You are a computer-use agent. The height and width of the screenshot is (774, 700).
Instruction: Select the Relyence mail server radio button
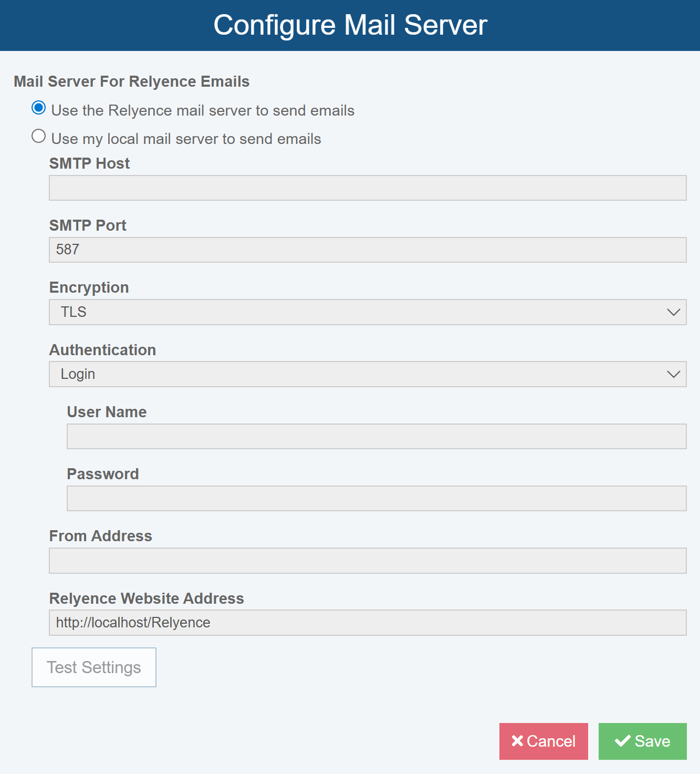[38, 108]
